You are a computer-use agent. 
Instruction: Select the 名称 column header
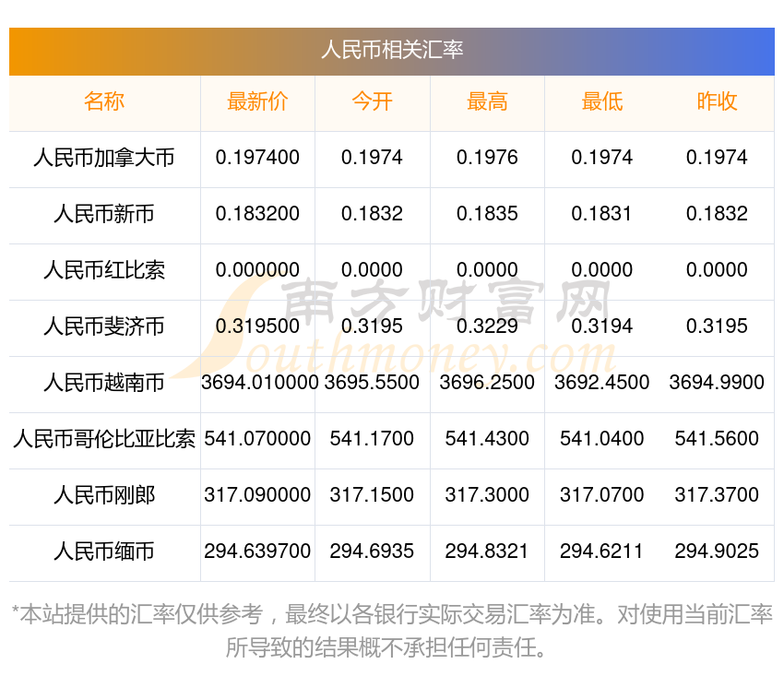104,102
